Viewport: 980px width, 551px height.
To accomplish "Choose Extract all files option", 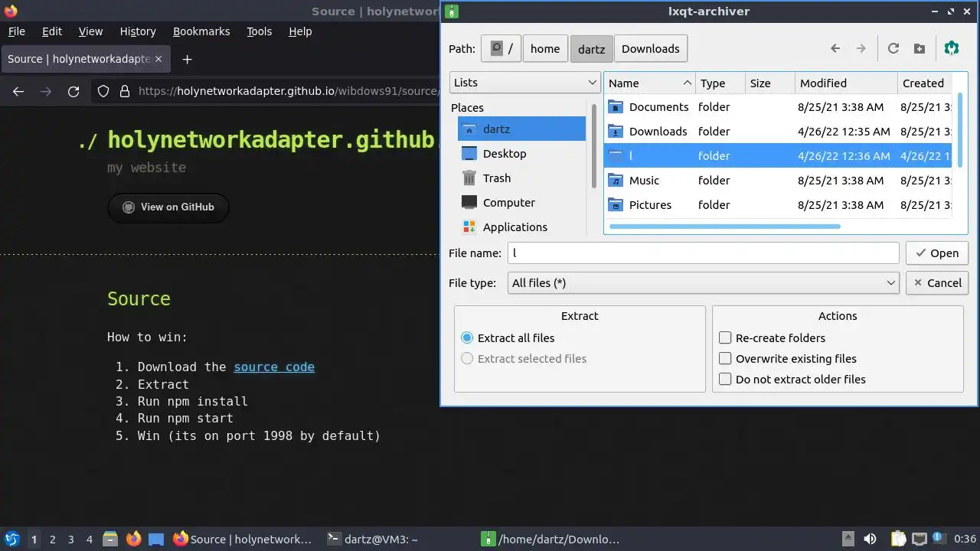I will click(x=508, y=337).
